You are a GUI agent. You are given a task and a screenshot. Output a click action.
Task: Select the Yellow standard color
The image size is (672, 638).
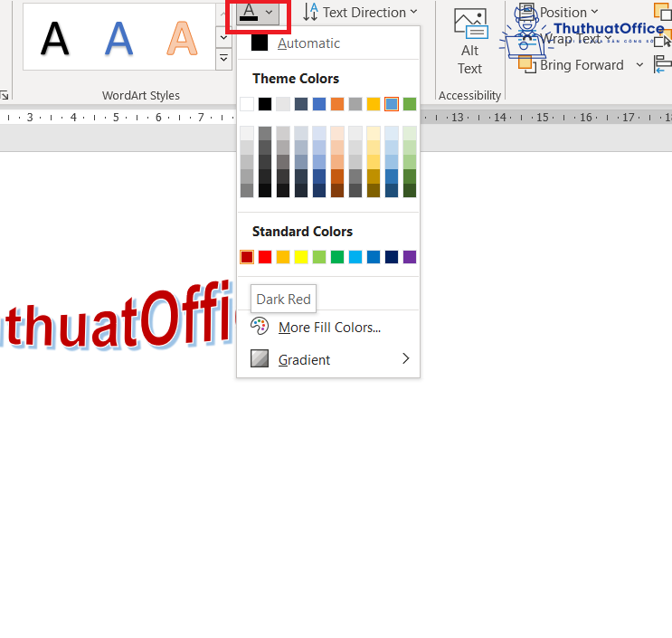301,257
